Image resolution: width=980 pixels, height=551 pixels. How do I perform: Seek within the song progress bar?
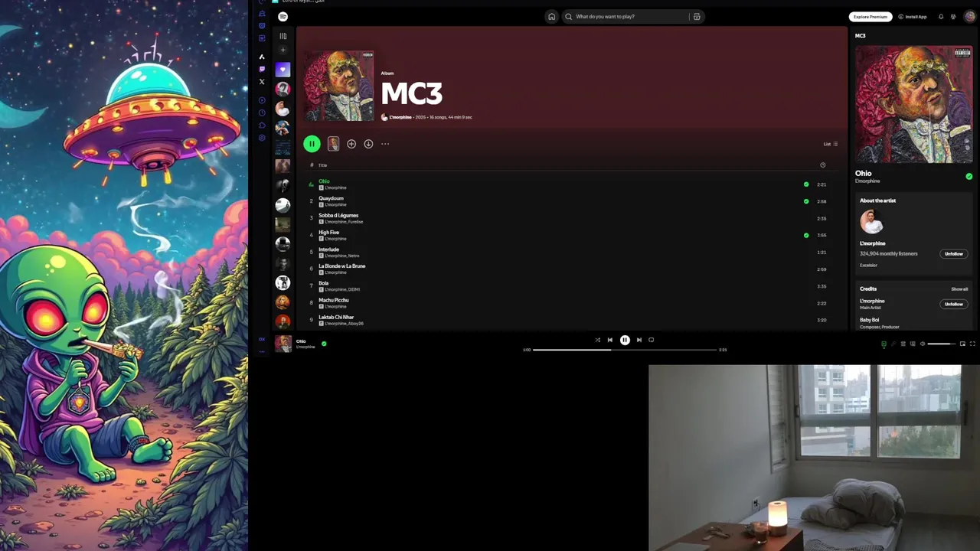coord(625,350)
